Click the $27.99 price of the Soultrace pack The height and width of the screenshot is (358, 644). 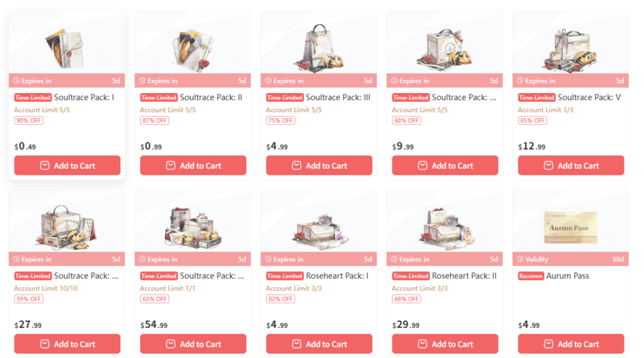pos(28,325)
